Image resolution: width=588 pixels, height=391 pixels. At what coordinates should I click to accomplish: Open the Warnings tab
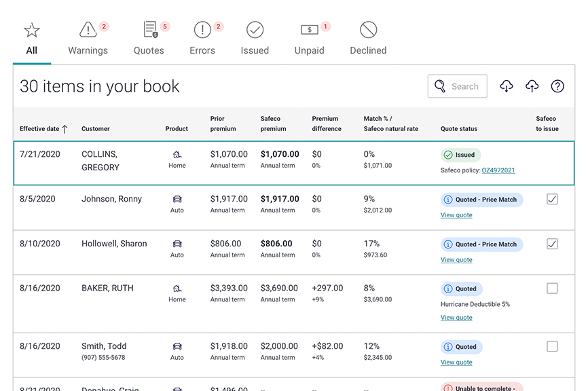coord(88,39)
